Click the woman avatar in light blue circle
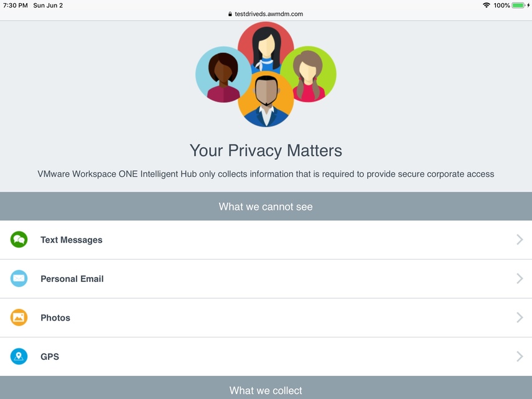The width and height of the screenshot is (532, 399). point(222,75)
